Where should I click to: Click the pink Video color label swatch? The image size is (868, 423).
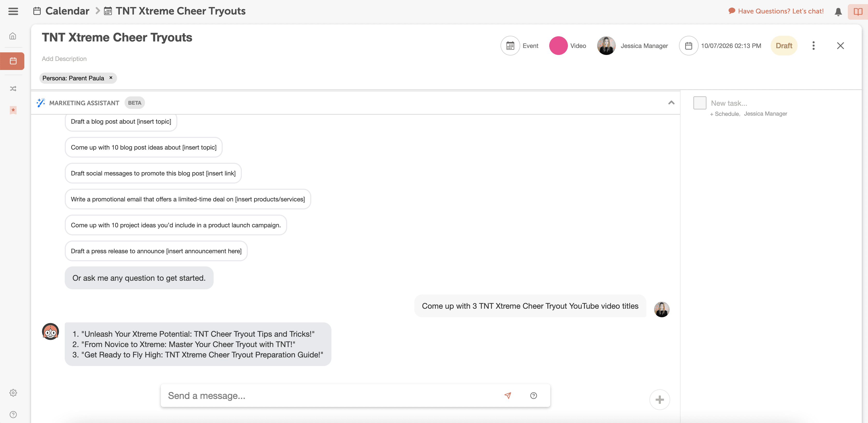[x=558, y=46]
